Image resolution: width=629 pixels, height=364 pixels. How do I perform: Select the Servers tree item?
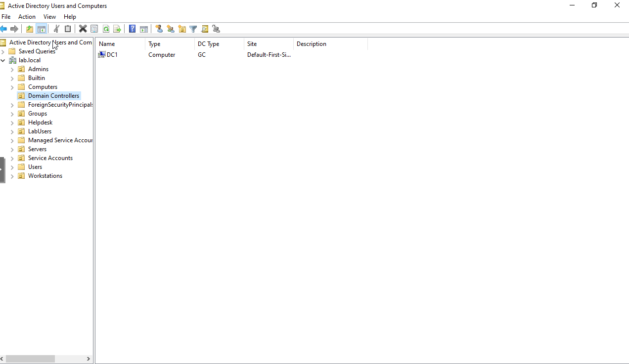click(37, 149)
